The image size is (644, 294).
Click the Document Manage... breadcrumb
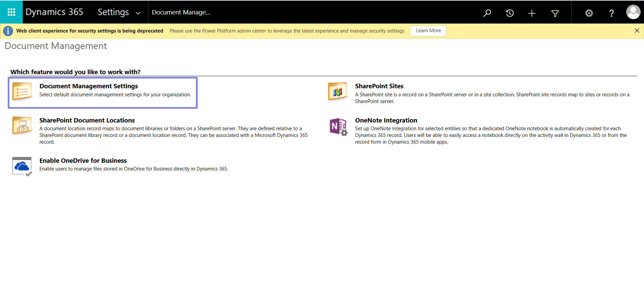point(181,12)
